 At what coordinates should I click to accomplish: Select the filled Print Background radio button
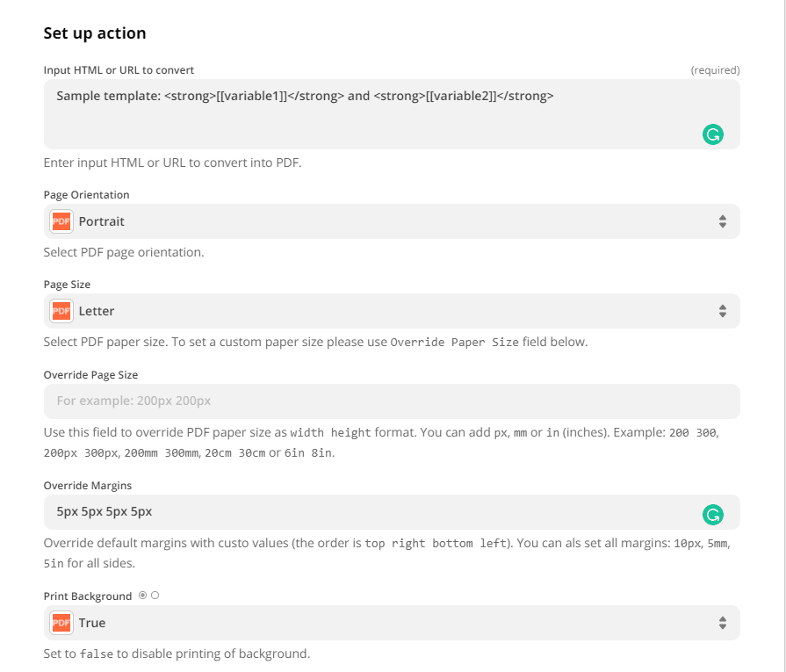coord(143,596)
